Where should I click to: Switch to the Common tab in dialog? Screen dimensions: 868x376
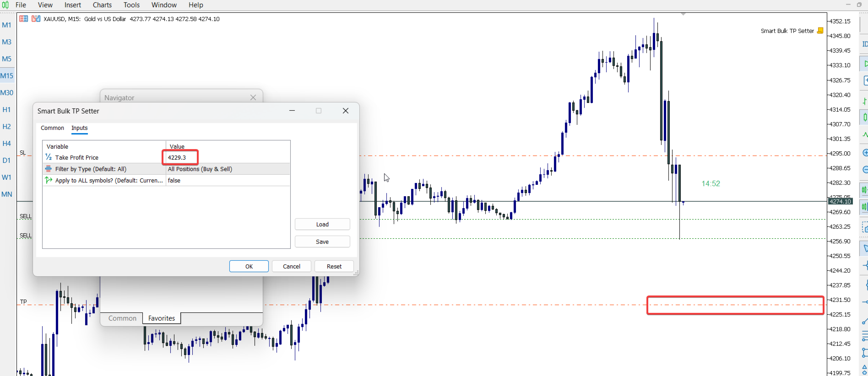[x=52, y=128]
